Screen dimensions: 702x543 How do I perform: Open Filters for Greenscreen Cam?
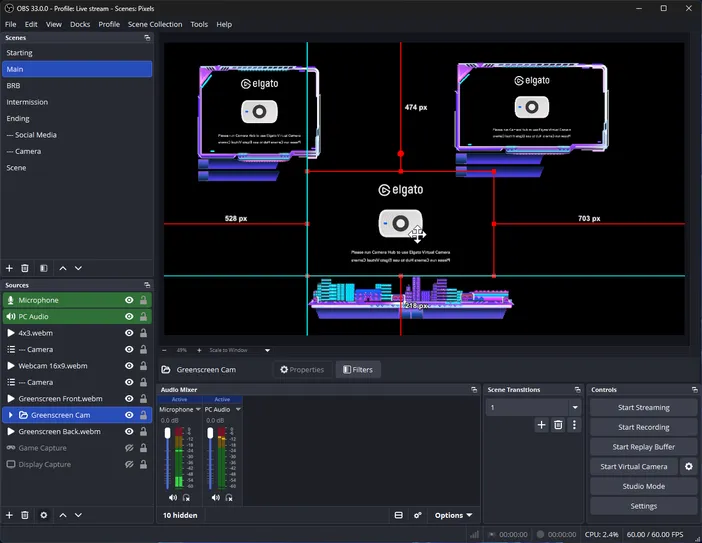coord(358,370)
